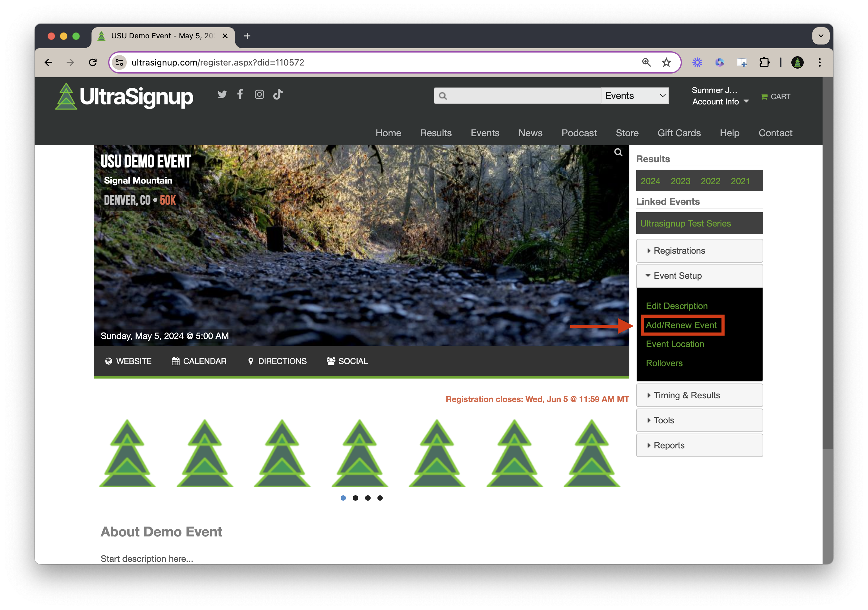
Task: Open Store in navigation menu
Action: [x=627, y=133]
